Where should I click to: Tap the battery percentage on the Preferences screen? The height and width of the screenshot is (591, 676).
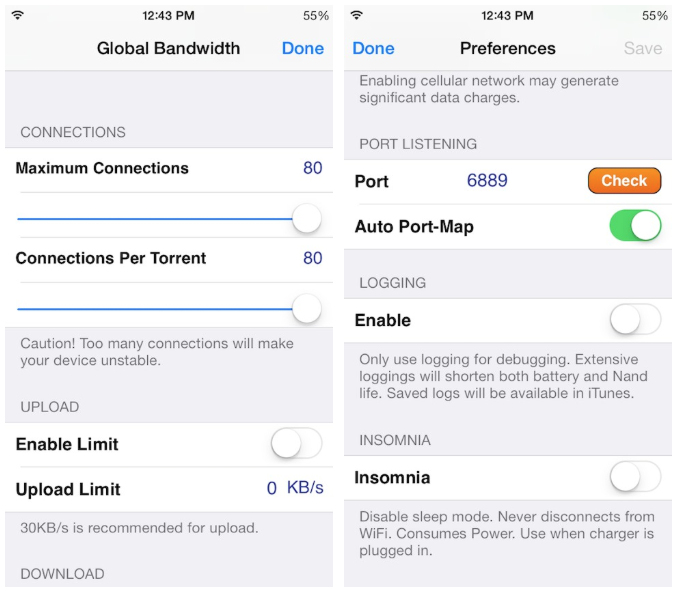pos(654,16)
